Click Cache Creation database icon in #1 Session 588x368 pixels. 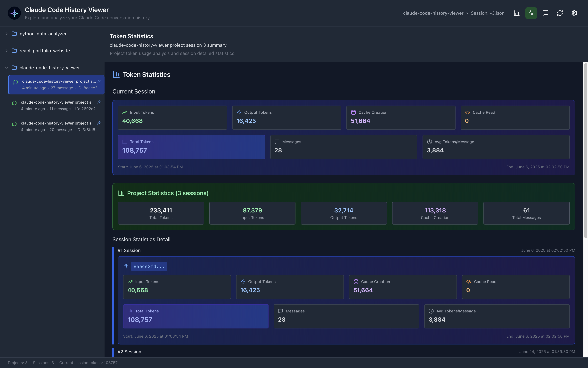[x=356, y=282]
